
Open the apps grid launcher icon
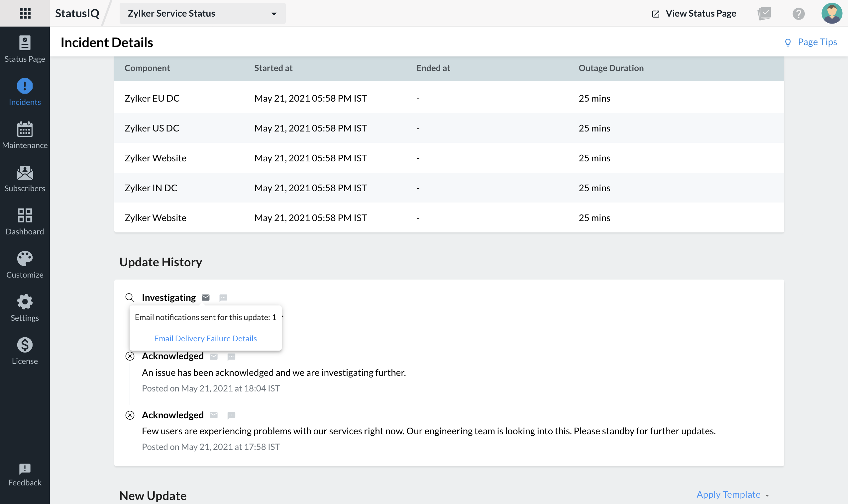25,13
